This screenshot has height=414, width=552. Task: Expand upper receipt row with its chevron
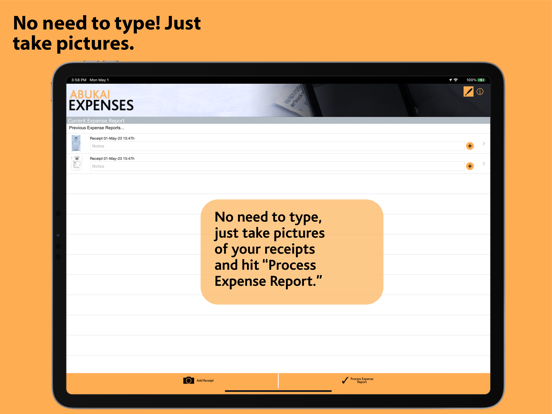[484, 143]
